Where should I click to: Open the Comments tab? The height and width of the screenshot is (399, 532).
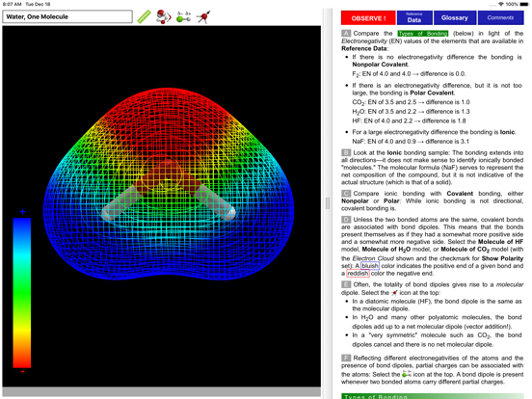500,18
